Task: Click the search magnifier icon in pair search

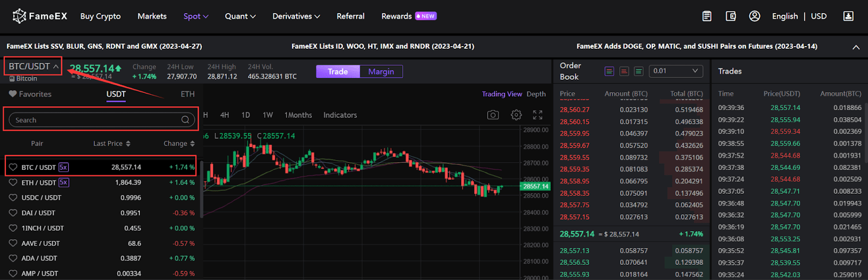Action: click(185, 120)
